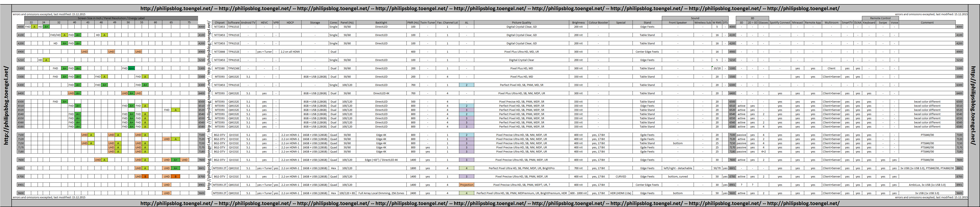Viewport: 980px width, 207px height.
Task: Click the Comment column header
Action: tap(927, 22)
